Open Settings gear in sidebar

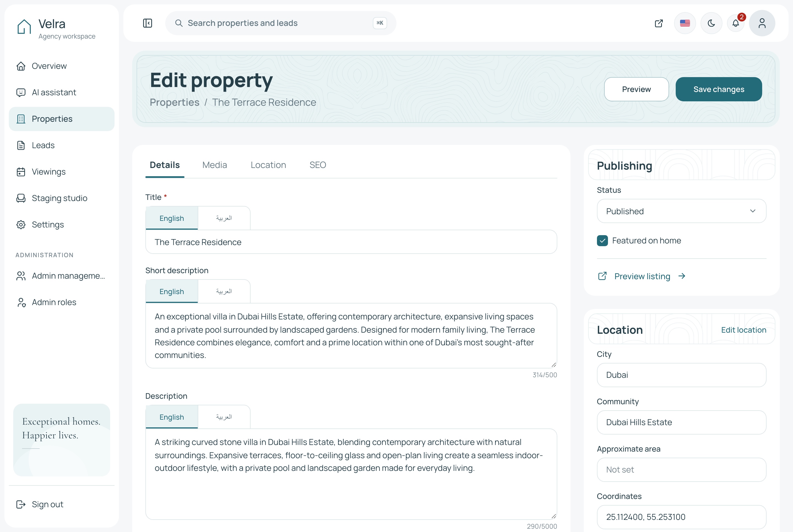(x=62, y=225)
